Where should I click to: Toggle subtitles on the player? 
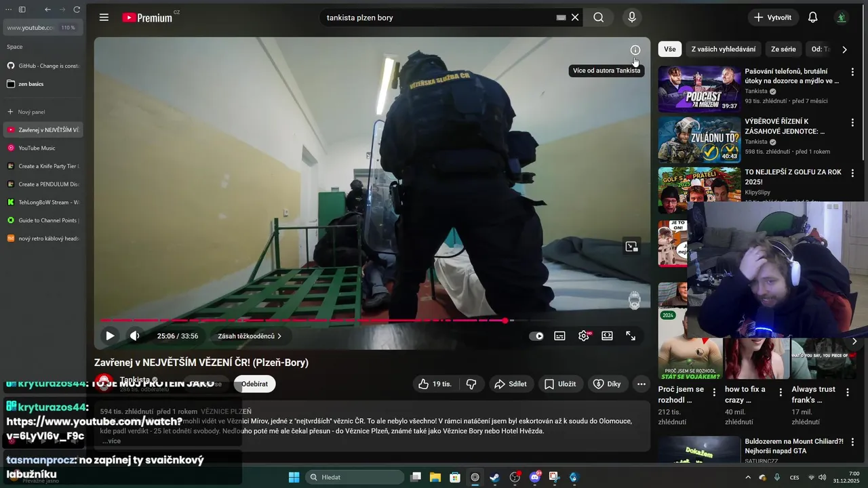coord(559,335)
